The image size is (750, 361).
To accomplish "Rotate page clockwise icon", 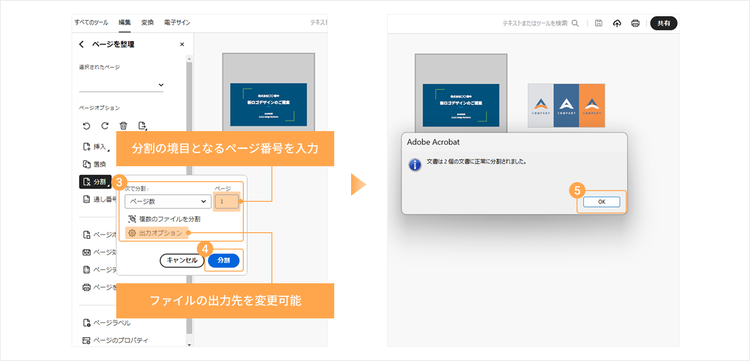I will 105,126.
